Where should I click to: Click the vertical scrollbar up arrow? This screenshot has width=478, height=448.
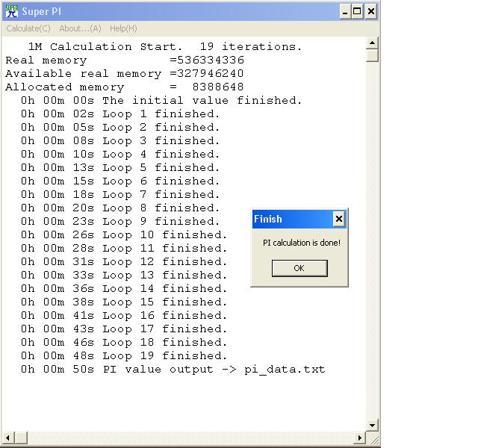(x=372, y=43)
